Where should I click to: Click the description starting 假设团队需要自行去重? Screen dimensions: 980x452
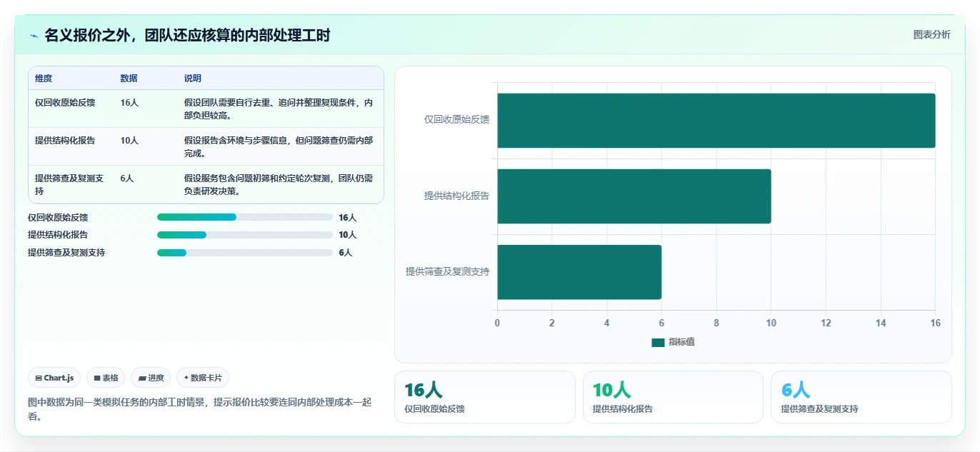tap(279, 109)
